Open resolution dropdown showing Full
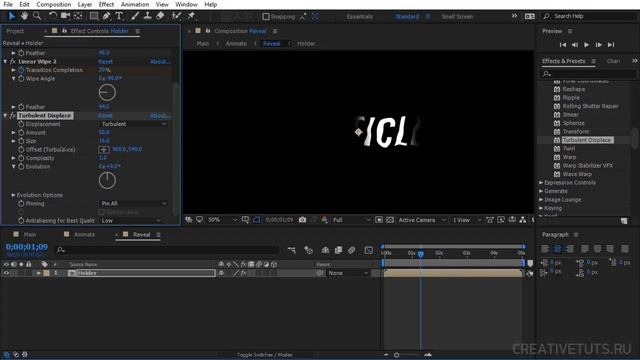Screen dimensions: 640x360 (351, 220)
